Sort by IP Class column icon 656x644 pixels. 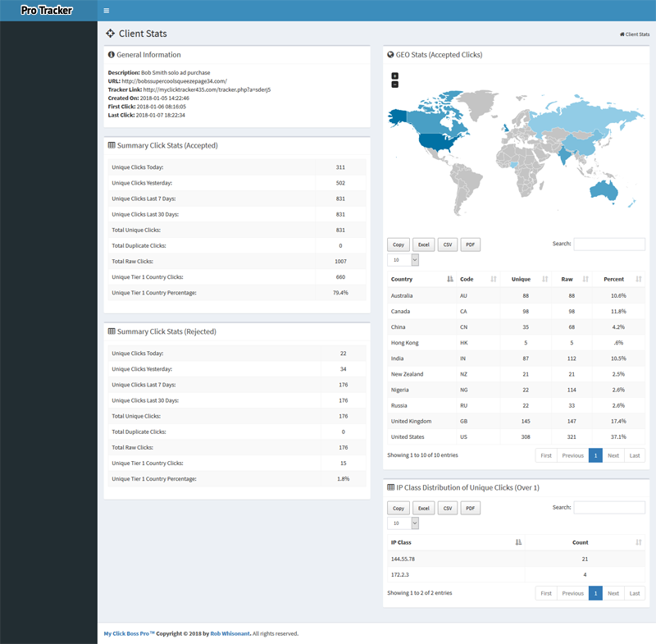tap(518, 542)
